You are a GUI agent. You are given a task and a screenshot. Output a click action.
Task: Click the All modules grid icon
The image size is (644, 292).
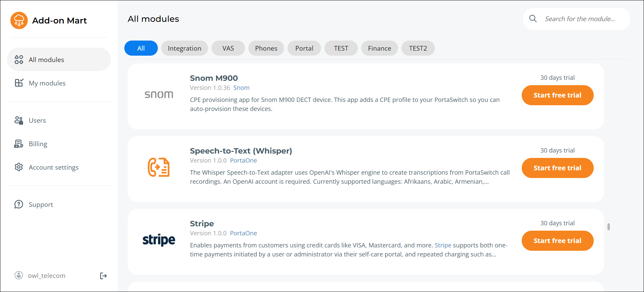click(19, 60)
